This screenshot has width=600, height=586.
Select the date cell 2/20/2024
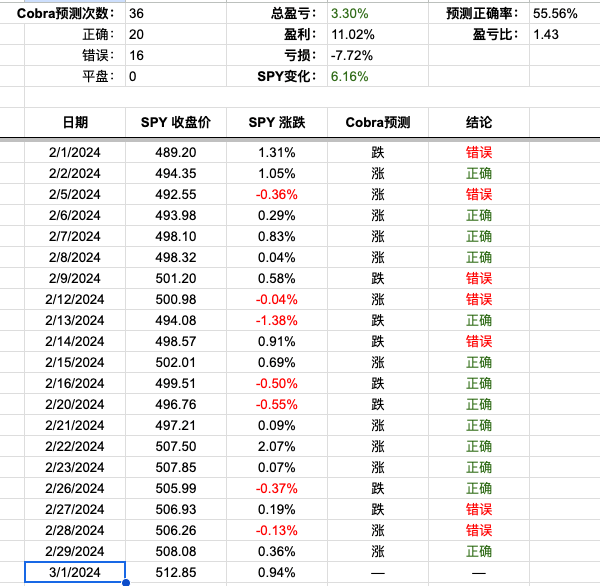[x=75, y=404]
